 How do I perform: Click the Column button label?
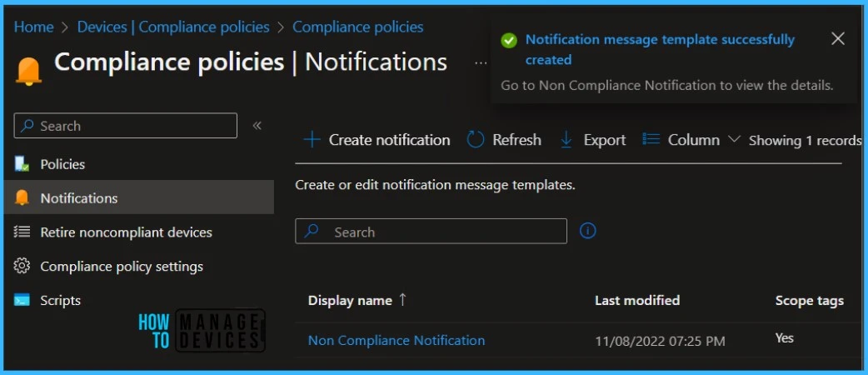coord(694,140)
